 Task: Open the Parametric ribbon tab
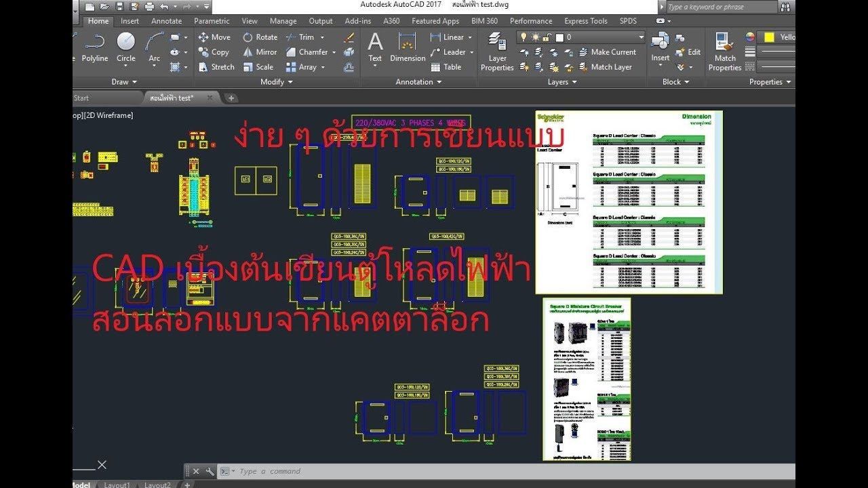pyautogui.click(x=212, y=21)
